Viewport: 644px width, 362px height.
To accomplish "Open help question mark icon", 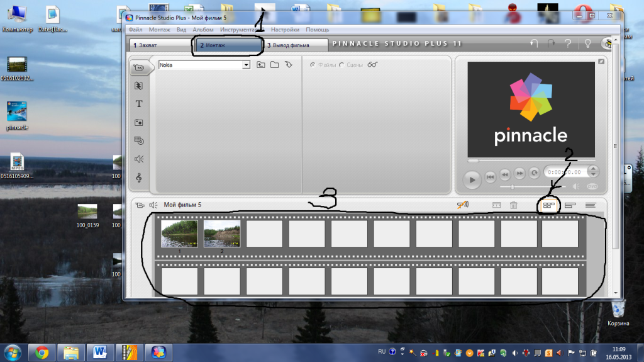I will pyautogui.click(x=568, y=43).
